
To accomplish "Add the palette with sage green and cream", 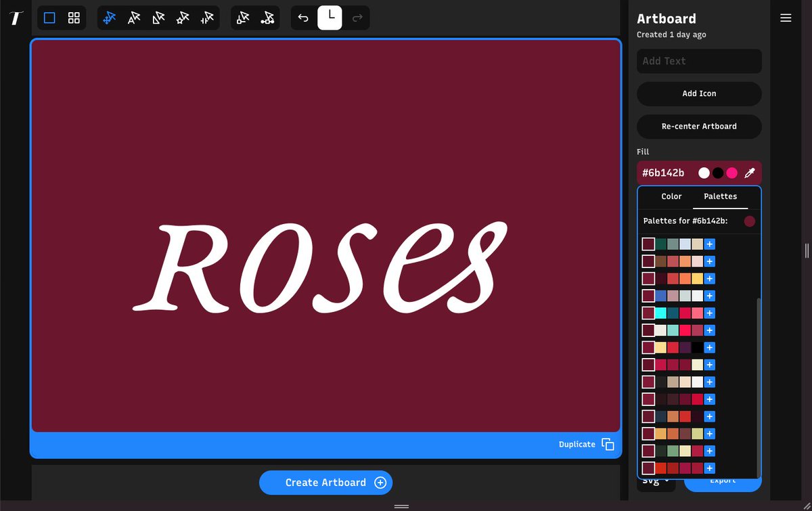I will click(710, 451).
